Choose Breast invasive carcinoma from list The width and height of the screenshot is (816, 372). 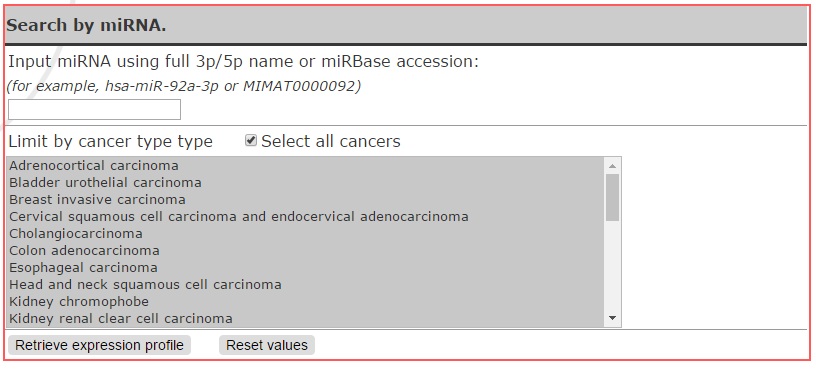pos(305,200)
